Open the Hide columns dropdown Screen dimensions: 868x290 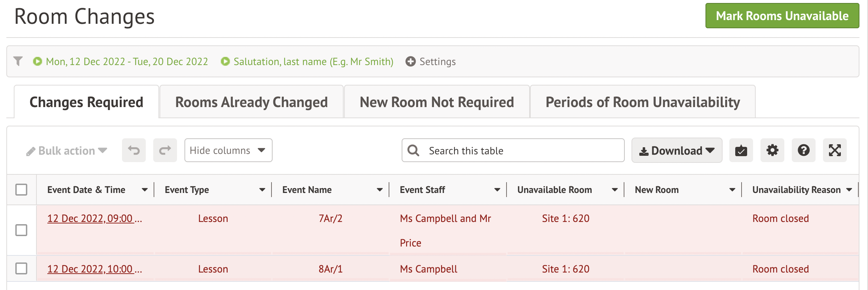228,150
